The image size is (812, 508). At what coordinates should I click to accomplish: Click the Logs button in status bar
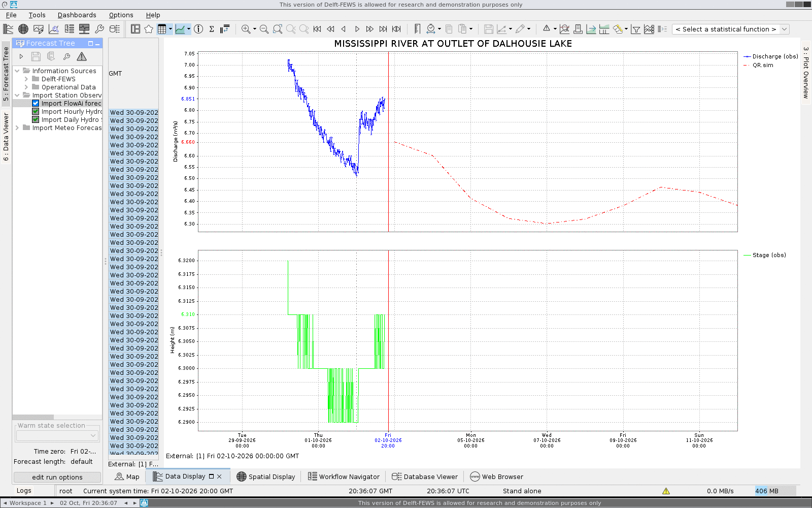(24, 491)
